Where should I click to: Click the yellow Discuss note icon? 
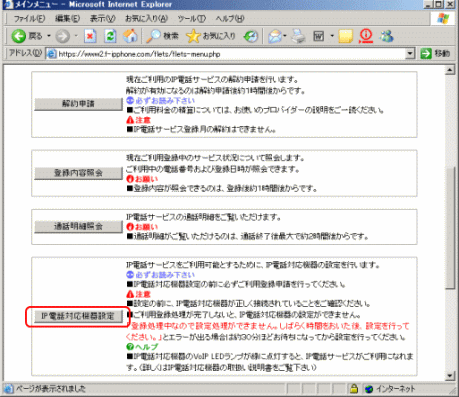[346, 36]
